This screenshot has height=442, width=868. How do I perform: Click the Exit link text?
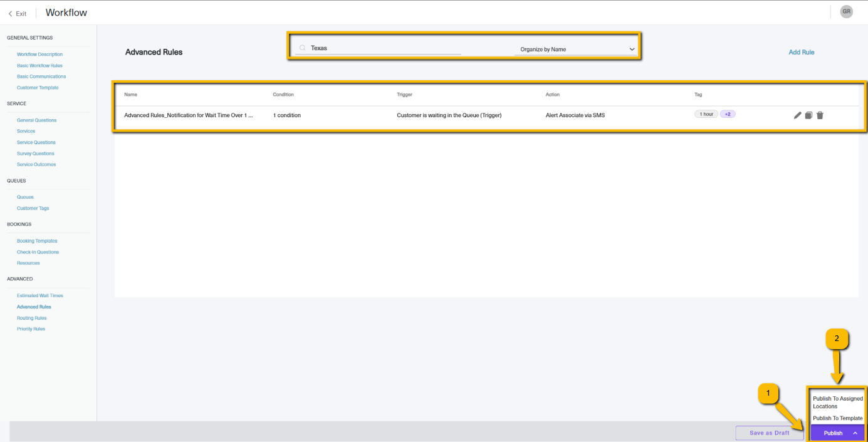[21, 14]
